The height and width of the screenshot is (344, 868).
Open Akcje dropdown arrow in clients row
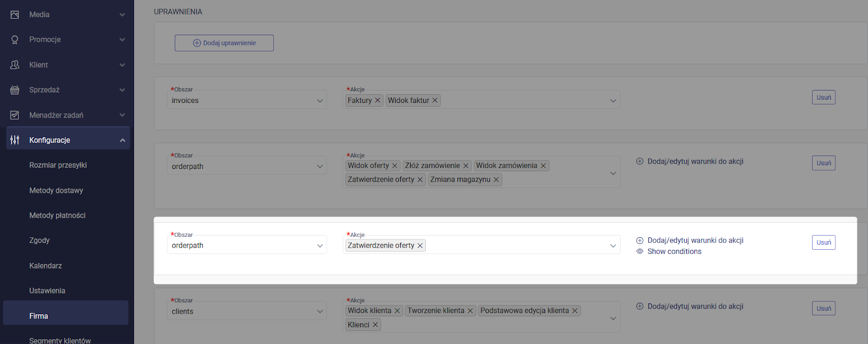pyautogui.click(x=613, y=318)
